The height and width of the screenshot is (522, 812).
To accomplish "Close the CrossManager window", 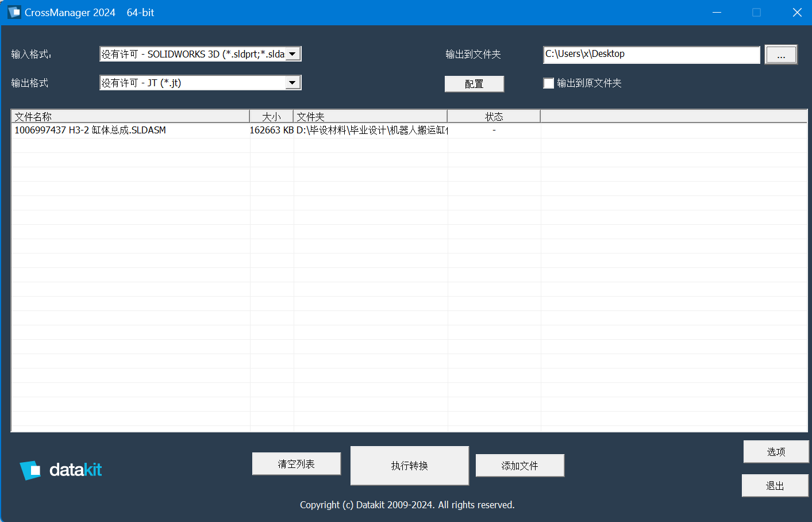I will coord(797,13).
